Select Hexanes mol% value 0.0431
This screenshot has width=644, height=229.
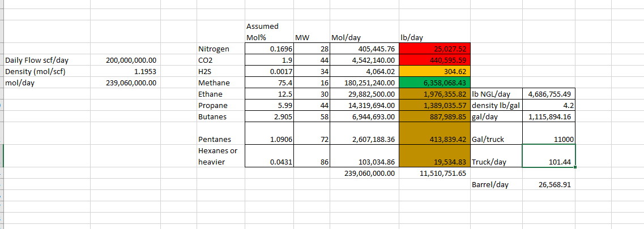pos(270,155)
